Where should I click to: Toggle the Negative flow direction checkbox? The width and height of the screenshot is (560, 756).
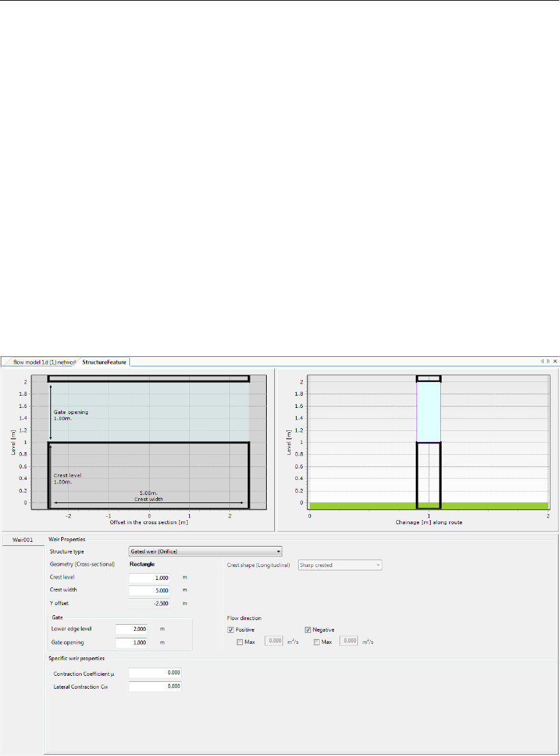click(x=308, y=630)
